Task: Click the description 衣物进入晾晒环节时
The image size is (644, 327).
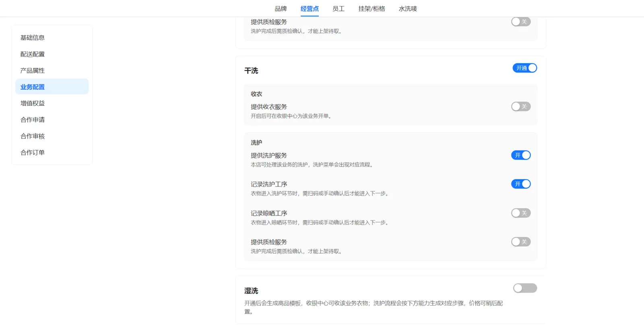Action: coord(321,222)
